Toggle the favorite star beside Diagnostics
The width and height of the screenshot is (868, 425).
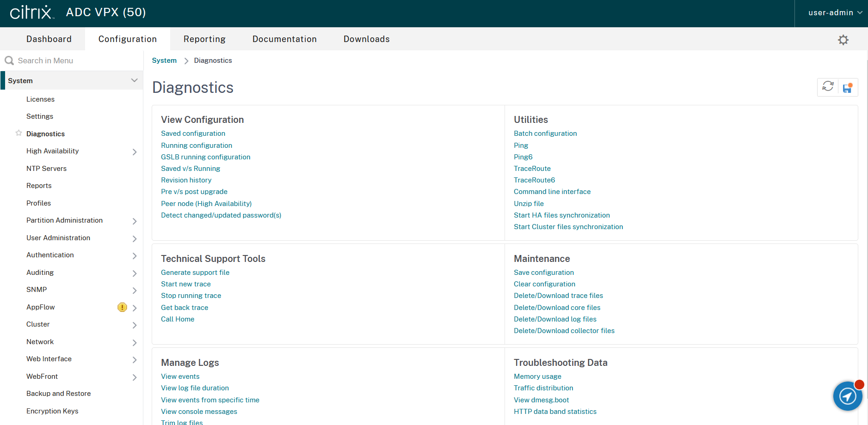tap(18, 133)
